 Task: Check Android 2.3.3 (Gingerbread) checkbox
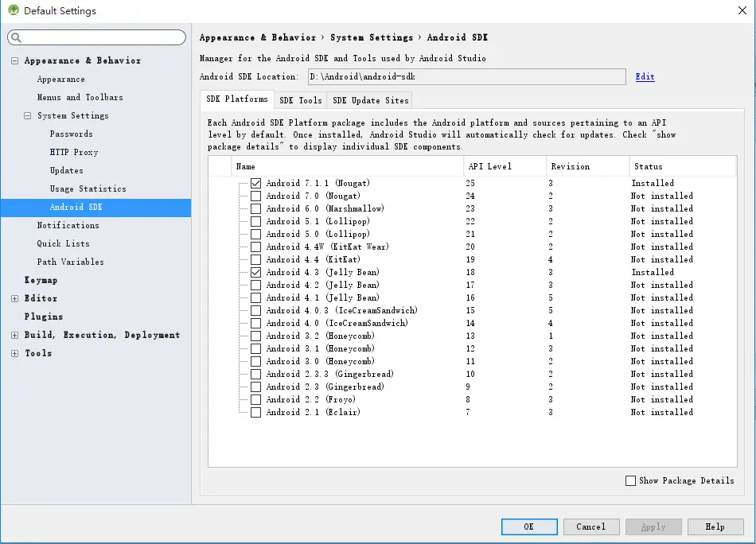pos(256,374)
